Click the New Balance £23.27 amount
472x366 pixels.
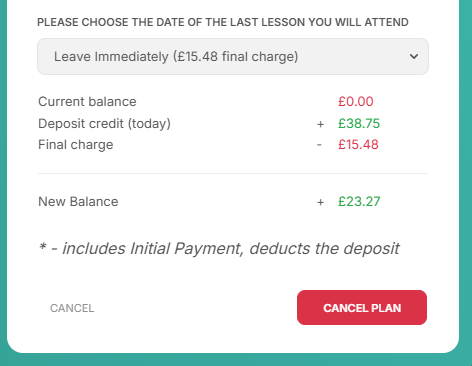[359, 201]
